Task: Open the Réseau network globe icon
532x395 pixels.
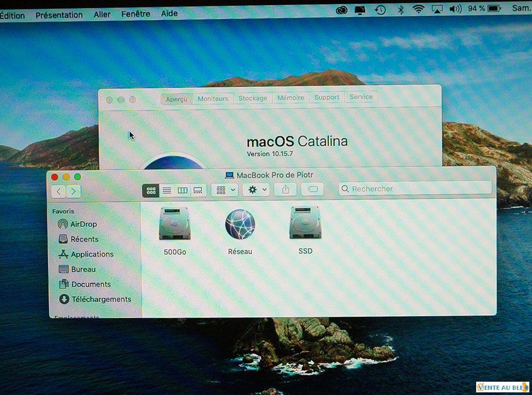Action: click(240, 224)
